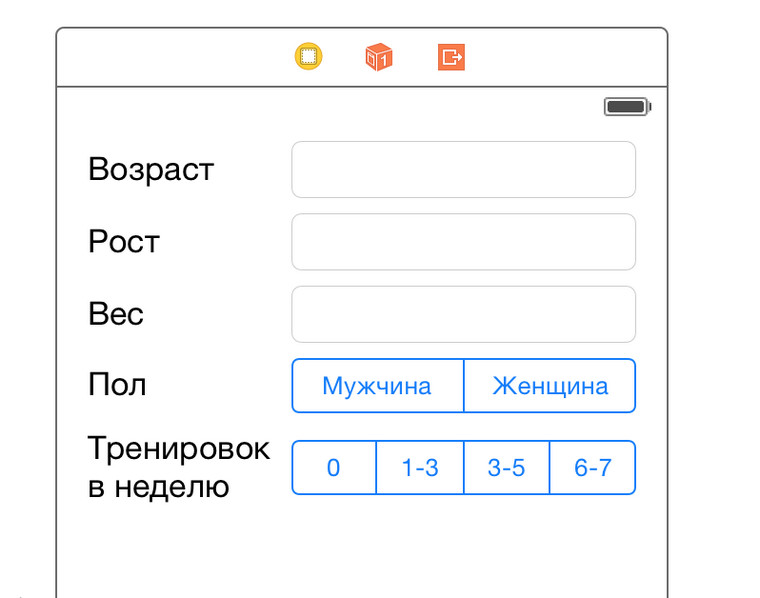This screenshot has width=760, height=598.
Task: Click the Вес text field
Action: (463, 314)
